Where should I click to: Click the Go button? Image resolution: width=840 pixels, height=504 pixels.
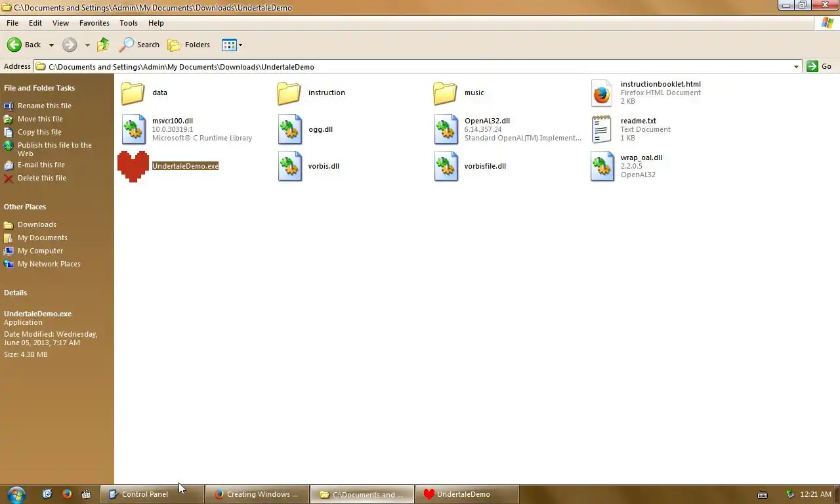[x=820, y=66]
